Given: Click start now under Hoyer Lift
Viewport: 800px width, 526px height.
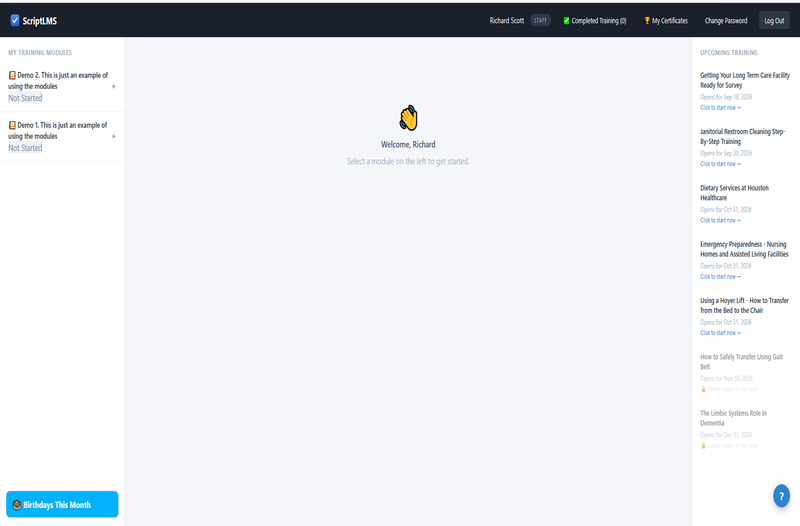Looking at the screenshot, I should pos(720,333).
